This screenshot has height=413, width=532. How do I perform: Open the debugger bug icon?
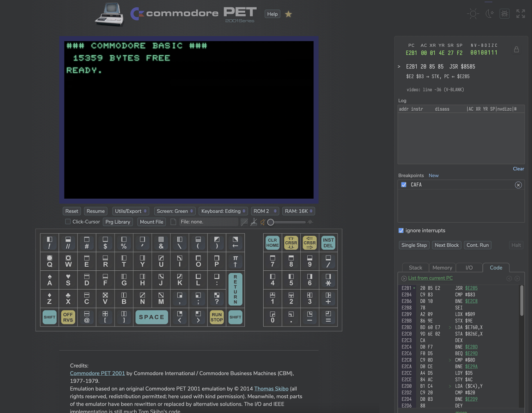pyautogui.click(x=505, y=14)
